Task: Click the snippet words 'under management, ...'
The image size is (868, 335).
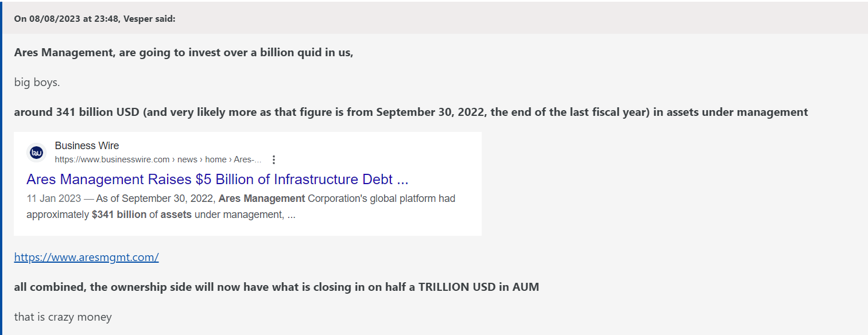Action: tap(245, 215)
